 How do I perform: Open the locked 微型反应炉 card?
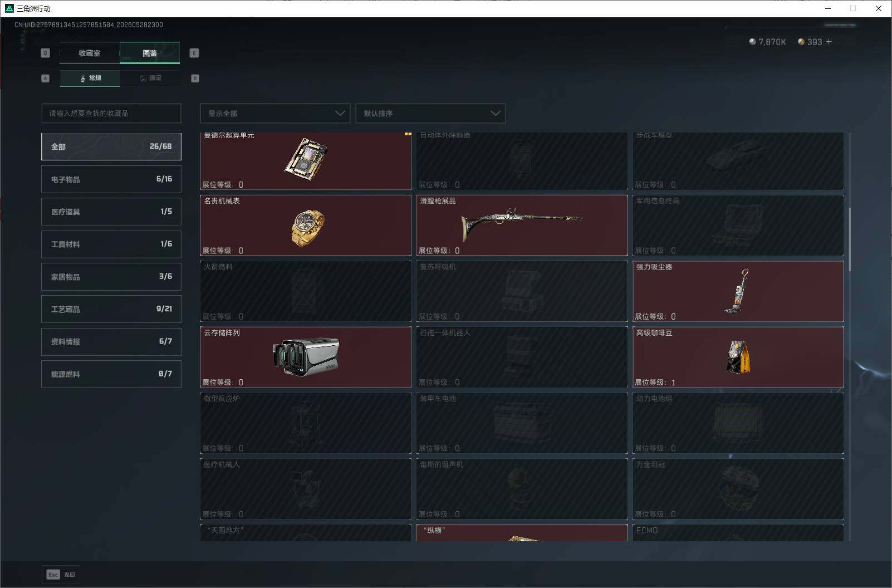[306, 423]
